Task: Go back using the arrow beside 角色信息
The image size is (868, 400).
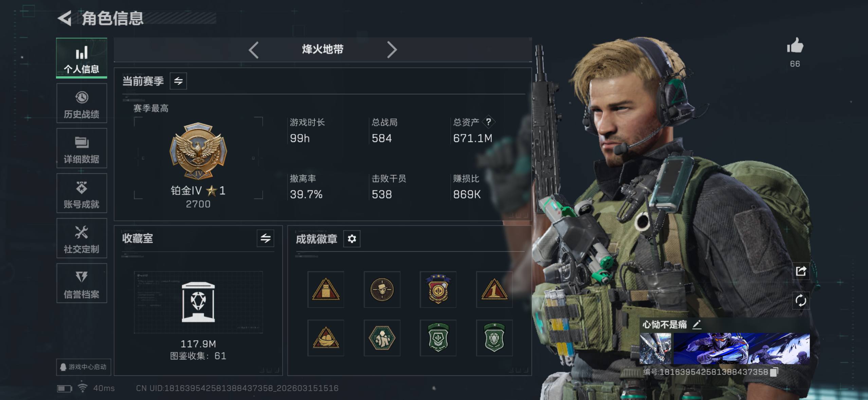Action: pos(65,18)
